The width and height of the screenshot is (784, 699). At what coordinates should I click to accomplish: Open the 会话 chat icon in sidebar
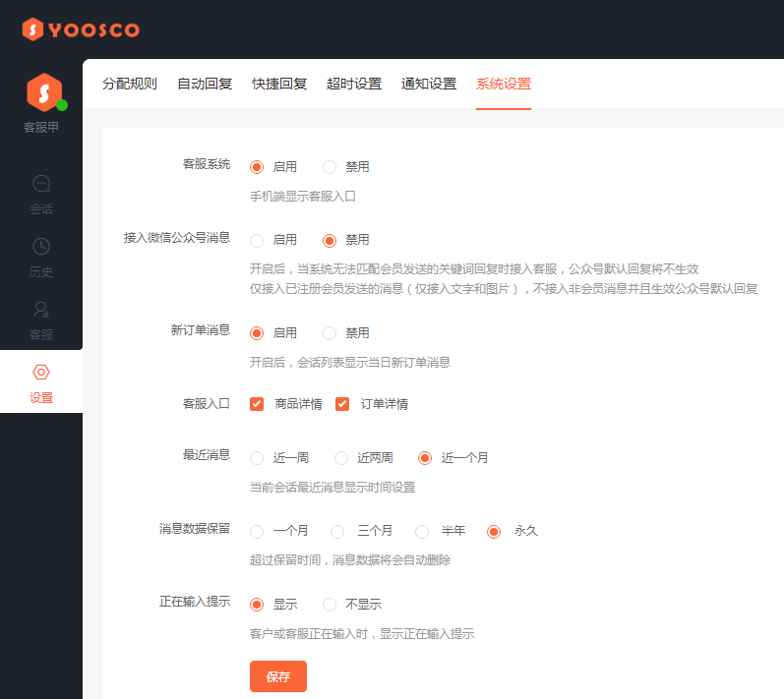[41, 184]
